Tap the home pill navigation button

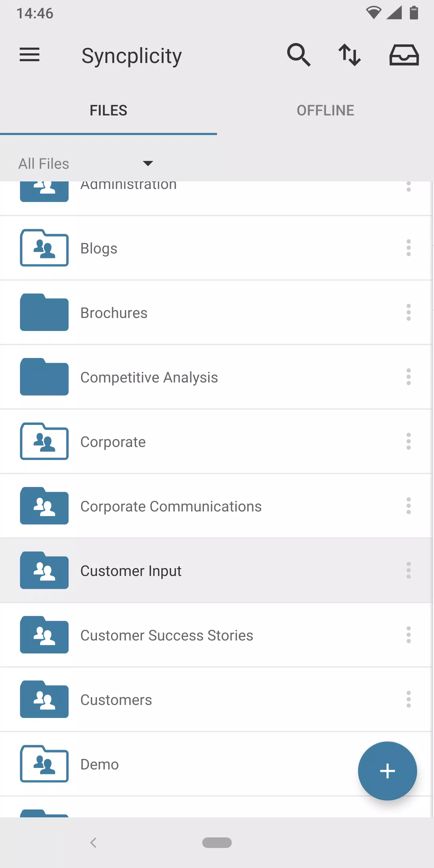click(217, 843)
